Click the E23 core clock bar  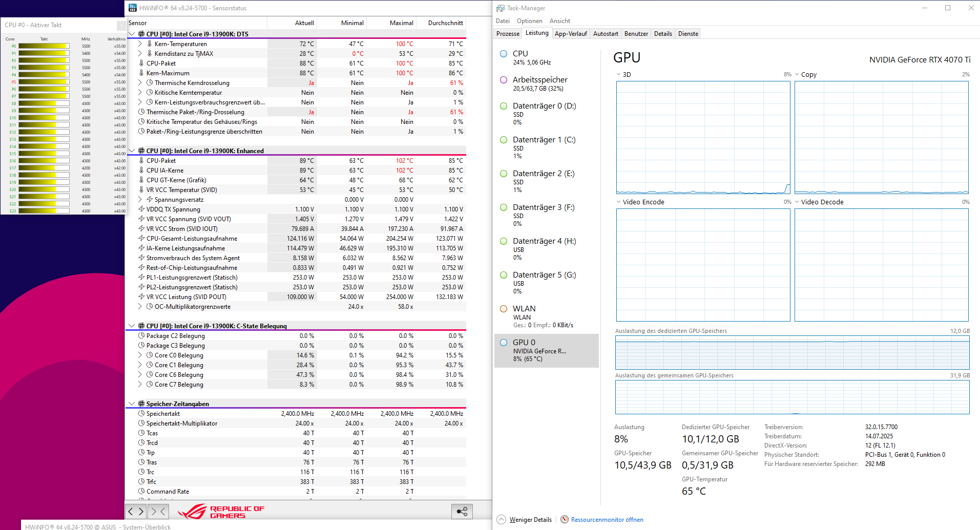point(44,210)
